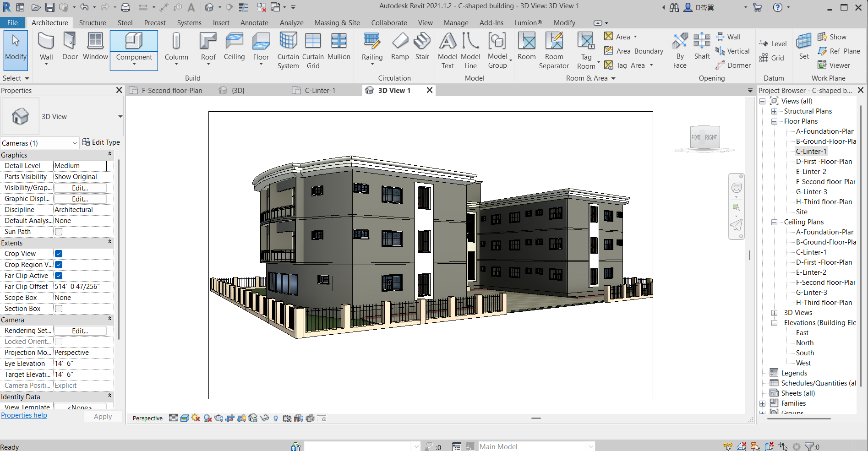This screenshot has height=451, width=868.
Task: Expand the Structural Plans tree node
Action: click(774, 111)
